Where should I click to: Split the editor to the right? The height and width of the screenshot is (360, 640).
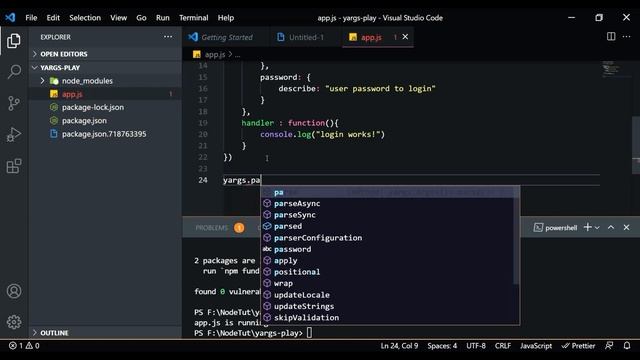[611, 37]
